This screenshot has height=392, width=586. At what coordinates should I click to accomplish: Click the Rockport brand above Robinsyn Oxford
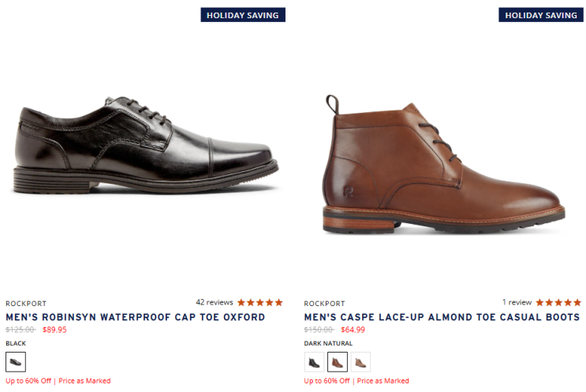pyautogui.click(x=26, y=304)
